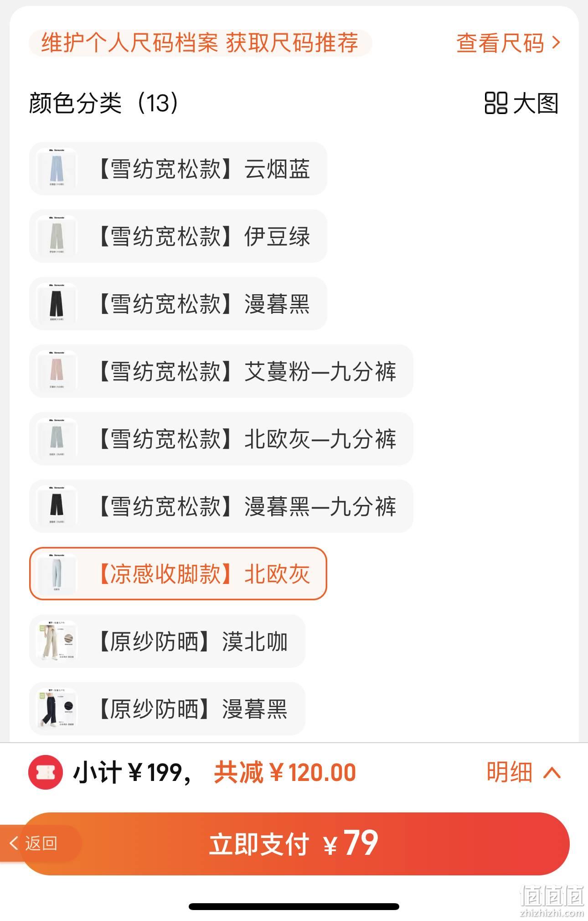Click the 共减 ¥120.00 discount text
Image resolution: width=588 pixels, height=921 pixels.
click(285, 772)
